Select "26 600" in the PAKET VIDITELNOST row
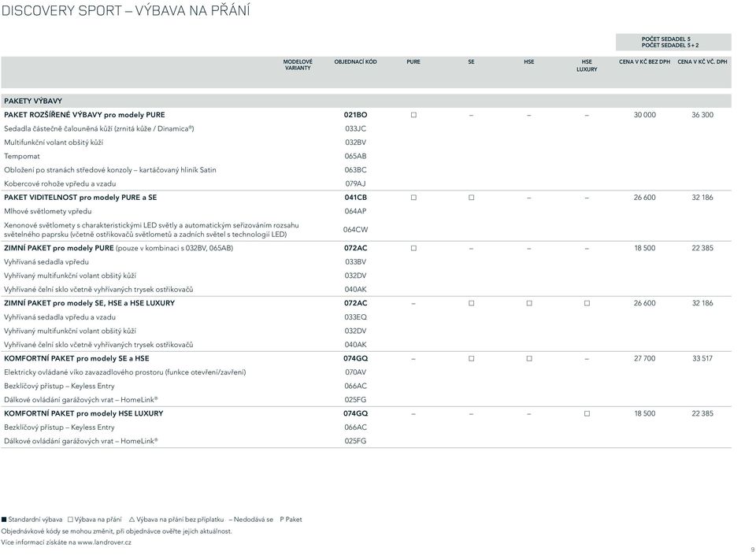The image size is (756, 555). 645,198
